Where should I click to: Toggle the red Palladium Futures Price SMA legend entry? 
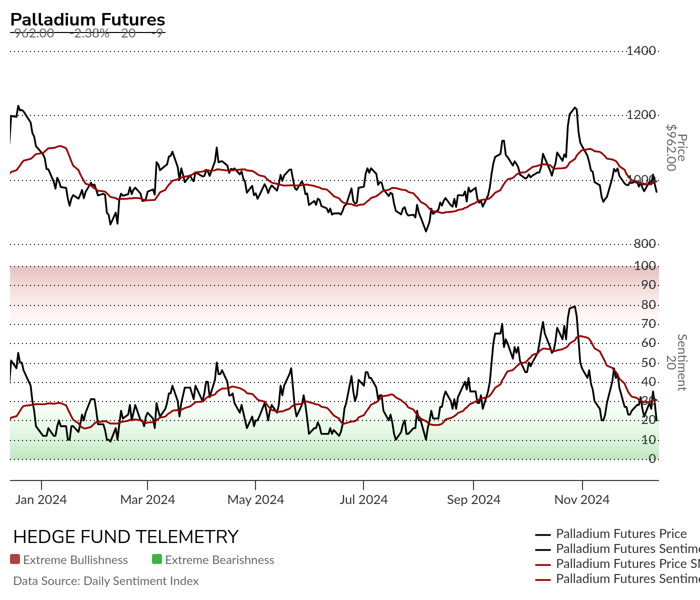pyautogui.click(x=617, y=564)
